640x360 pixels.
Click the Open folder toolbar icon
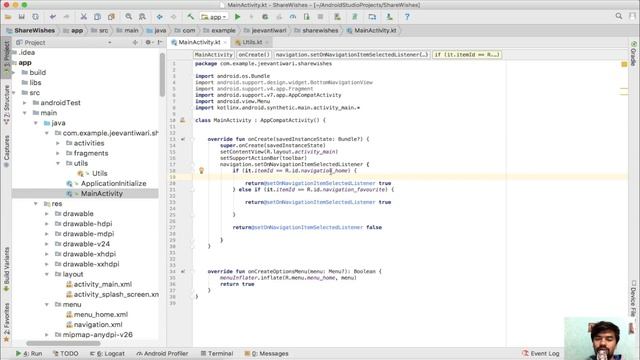[8, 17]
